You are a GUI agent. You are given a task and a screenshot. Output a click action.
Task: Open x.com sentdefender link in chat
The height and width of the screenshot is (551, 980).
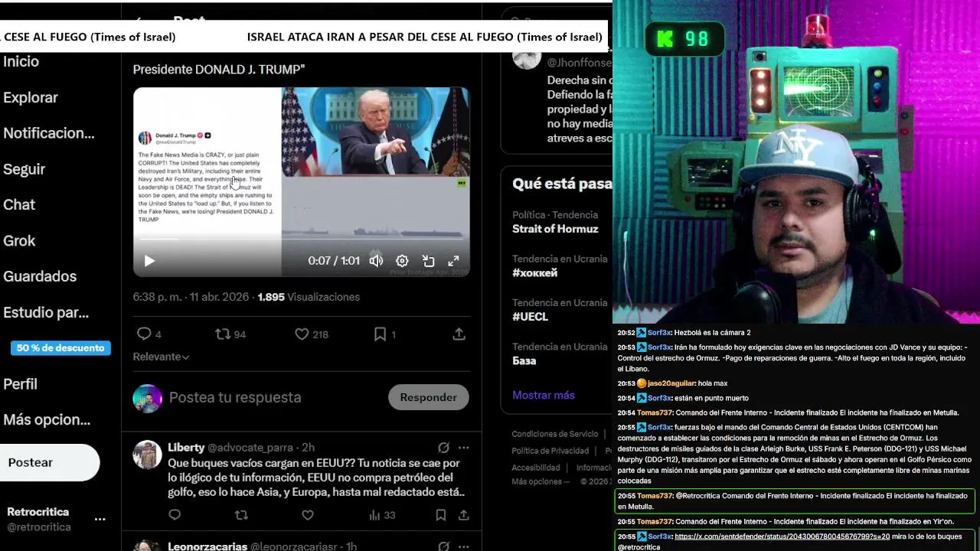(782, 536)
